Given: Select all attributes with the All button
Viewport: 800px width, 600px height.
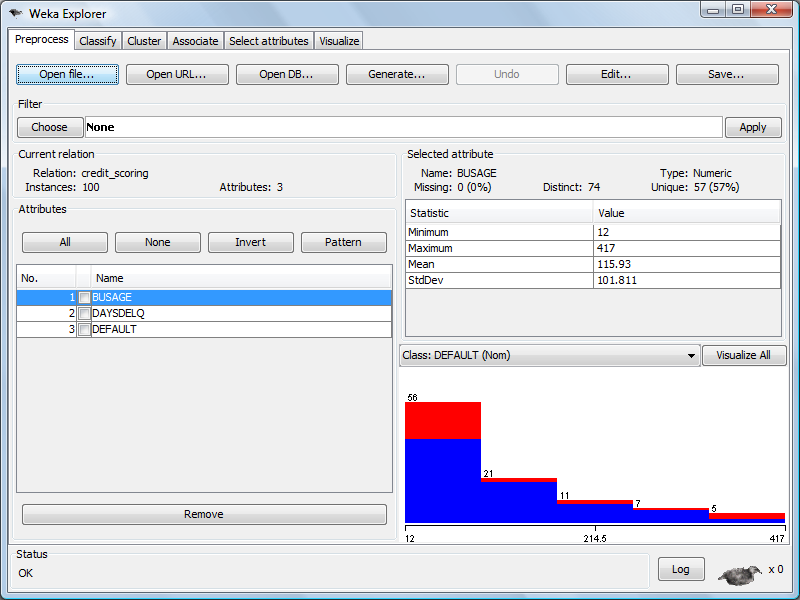Looking at the screenshot, I should coord(65,242).
